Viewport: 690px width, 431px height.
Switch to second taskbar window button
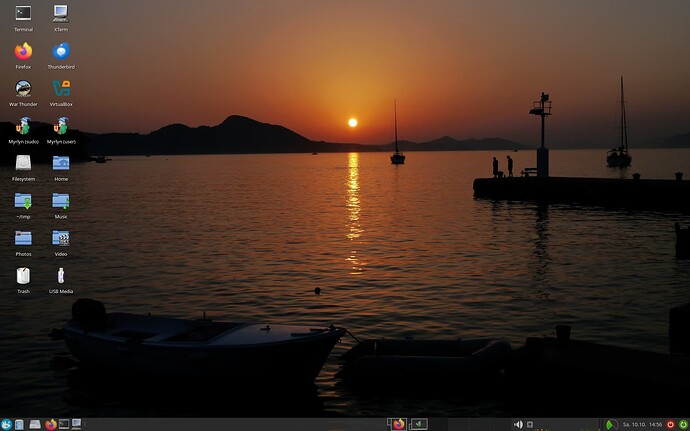(x=418, y=424)
